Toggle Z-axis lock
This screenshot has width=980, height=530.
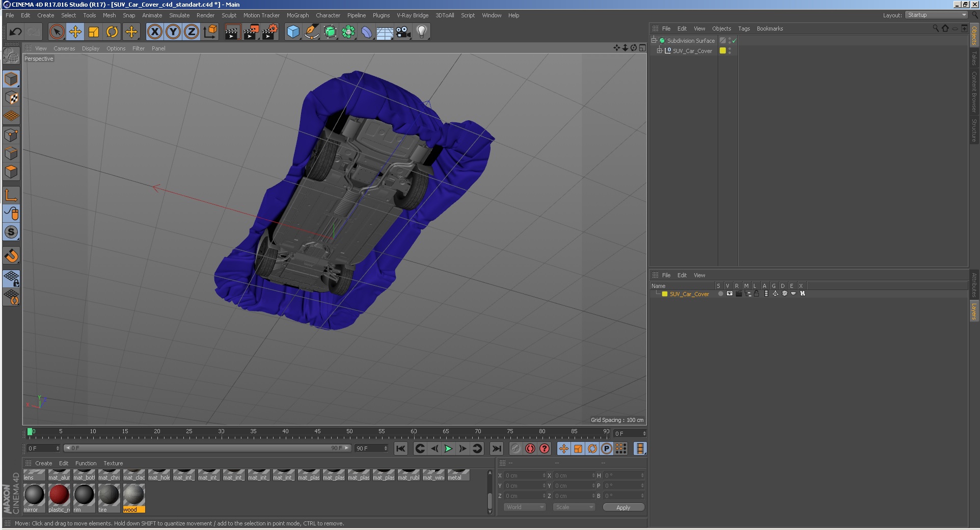[x=191, y=32]
